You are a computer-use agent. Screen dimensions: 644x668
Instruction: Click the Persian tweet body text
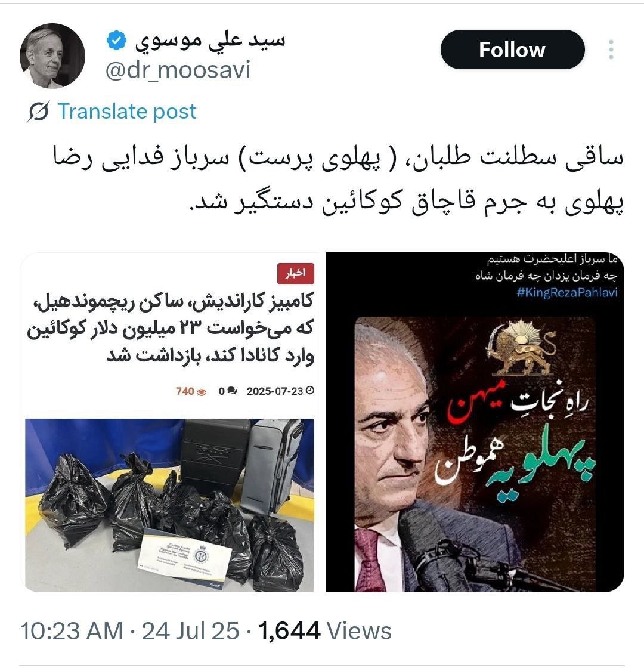click(338, 180)
